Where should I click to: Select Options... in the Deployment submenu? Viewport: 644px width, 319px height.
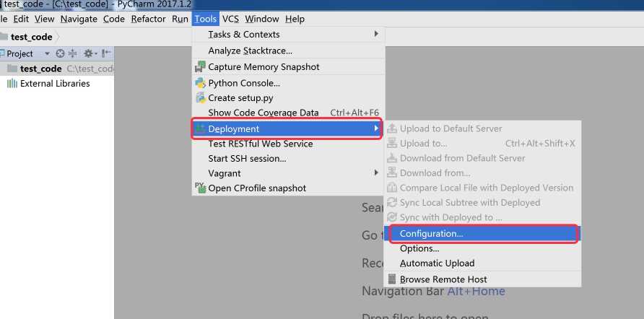pyautogui.click(x=419, y=248)
